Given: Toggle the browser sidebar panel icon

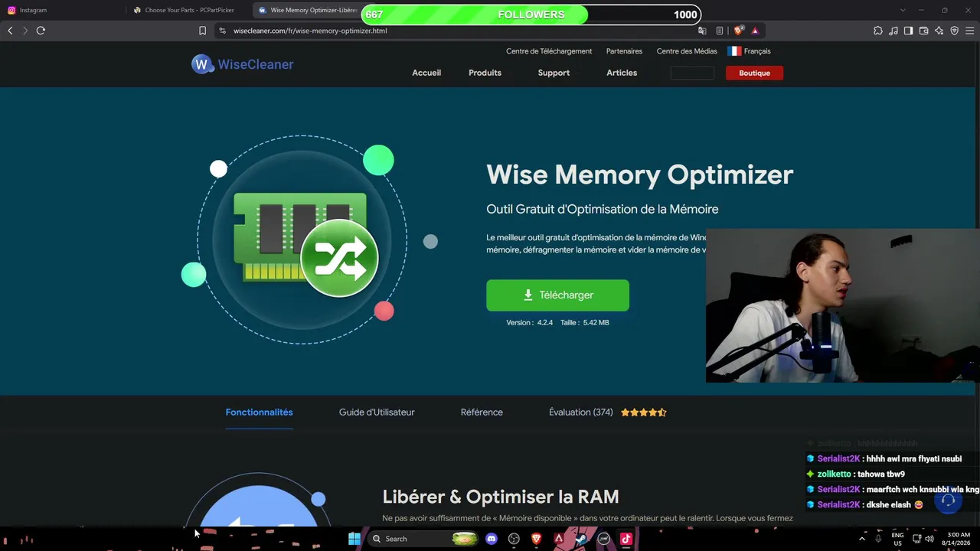Looking at the screenshot, I should tap(908, 31).
